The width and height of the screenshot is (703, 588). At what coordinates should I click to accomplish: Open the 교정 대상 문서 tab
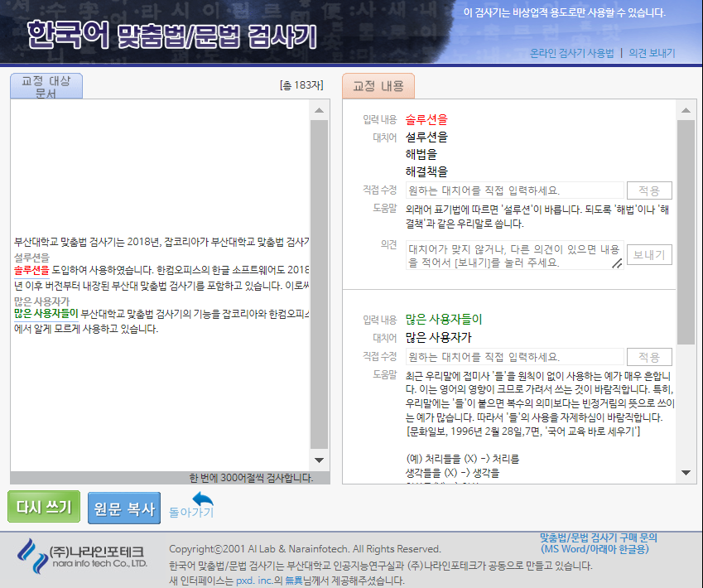point(46,86)
